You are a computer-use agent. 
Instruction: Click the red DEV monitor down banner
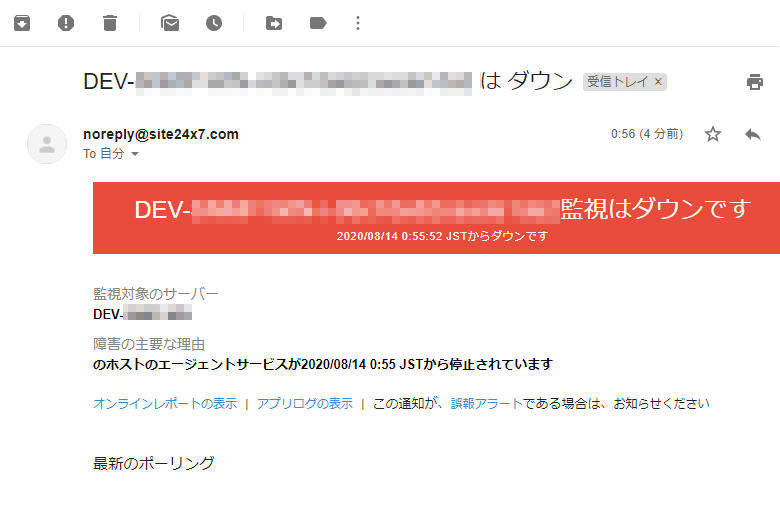coord(436,218)
